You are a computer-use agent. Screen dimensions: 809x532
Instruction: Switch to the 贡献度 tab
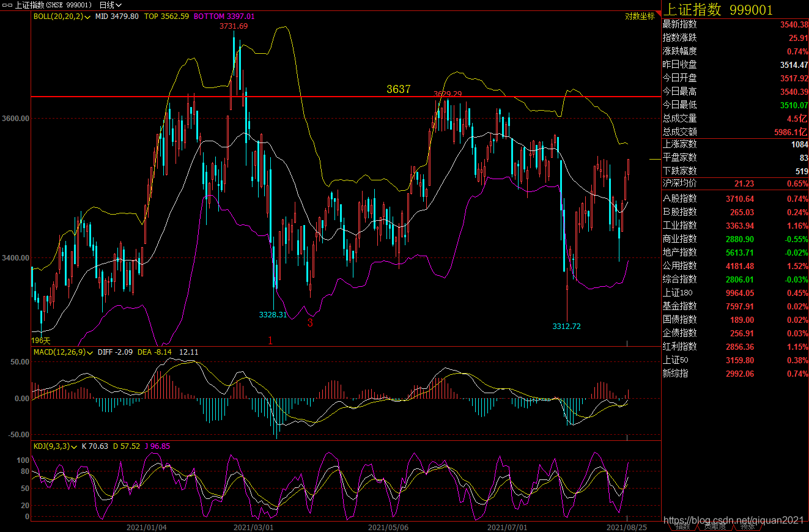pyautogui.click(x=715, y=526)
